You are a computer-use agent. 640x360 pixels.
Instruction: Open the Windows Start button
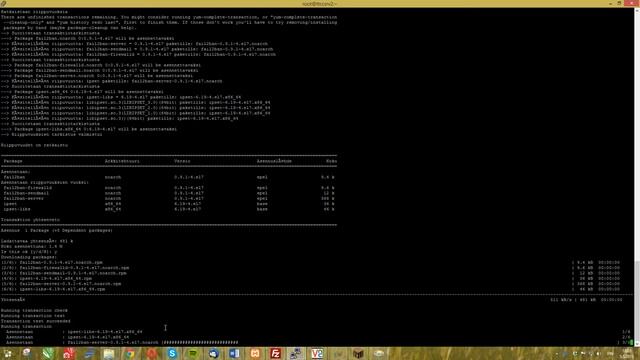pos(7,354)
